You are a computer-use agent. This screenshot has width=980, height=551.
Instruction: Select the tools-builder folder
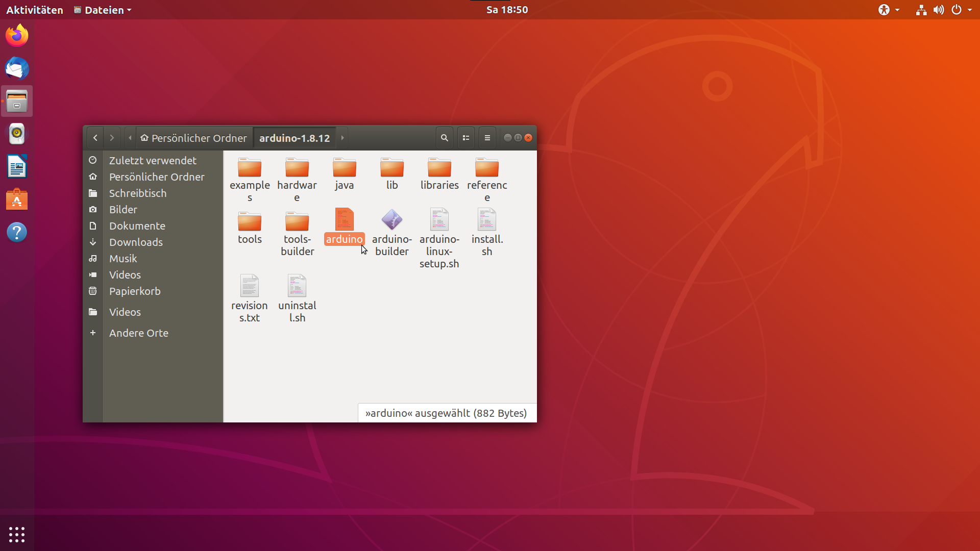pos(297,234)
